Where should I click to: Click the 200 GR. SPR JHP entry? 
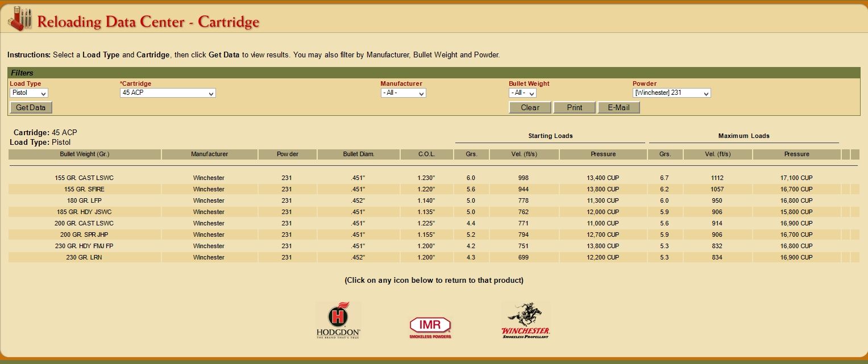pyautogui.click(x=84, y=235)
